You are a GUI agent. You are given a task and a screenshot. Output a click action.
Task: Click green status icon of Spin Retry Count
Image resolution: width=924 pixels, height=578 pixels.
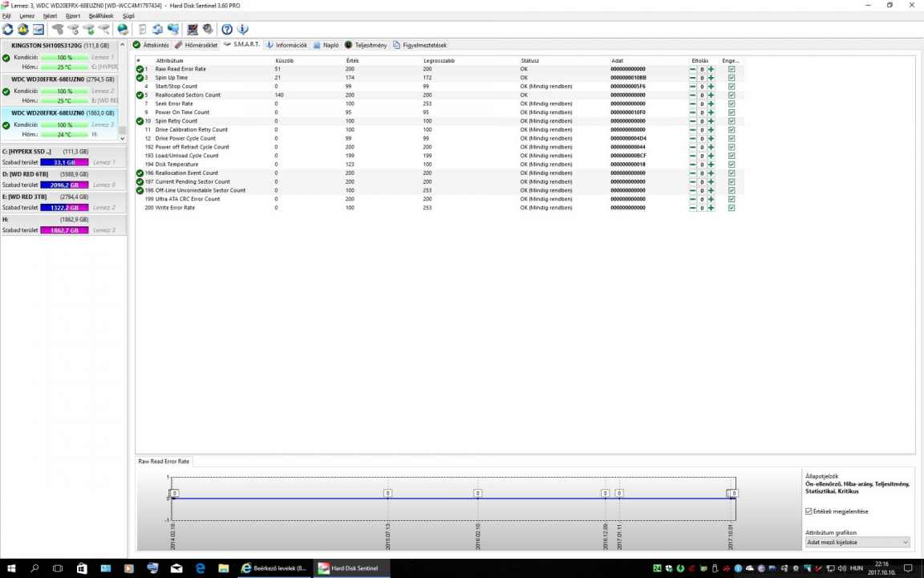[x=140, y=121]
